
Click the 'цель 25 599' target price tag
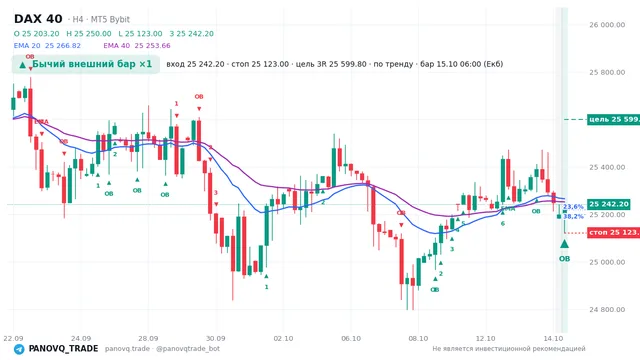[613, 119]
